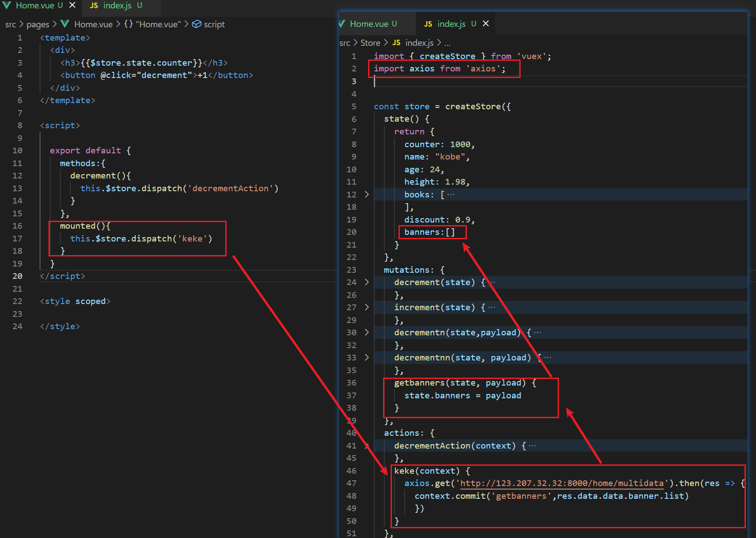Click line number 3 in right editor
The height and width of the screenshot is (538, 756).
click(x=354, y=81)
